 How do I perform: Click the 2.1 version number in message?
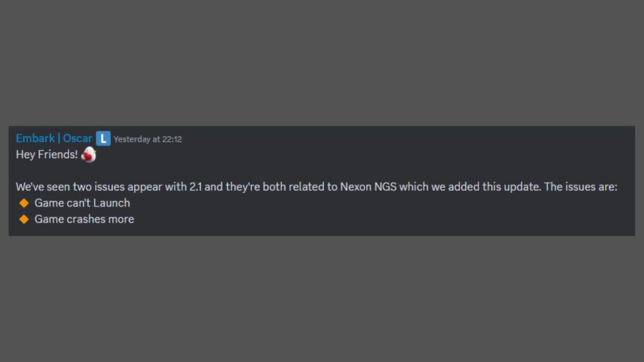click(195, 187)
